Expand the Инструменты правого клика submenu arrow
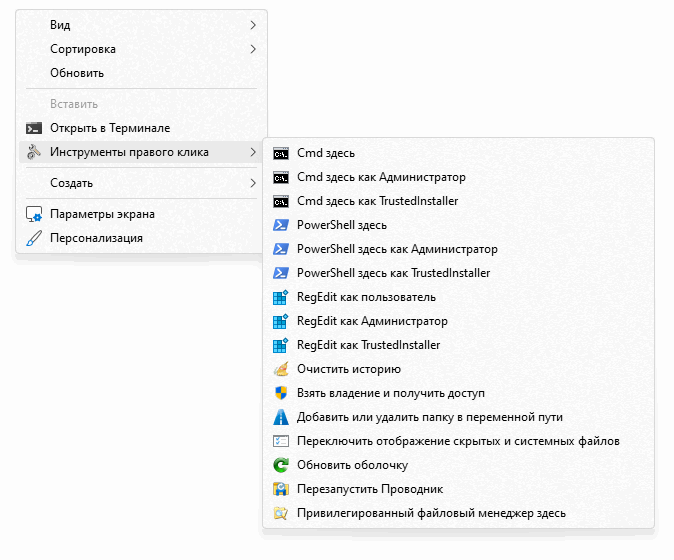674x560 pixels. [253, 152]
